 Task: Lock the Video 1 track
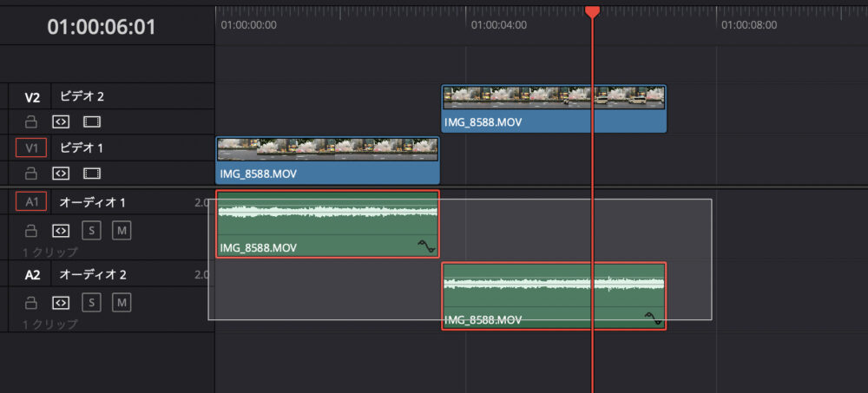coord(31,174)
